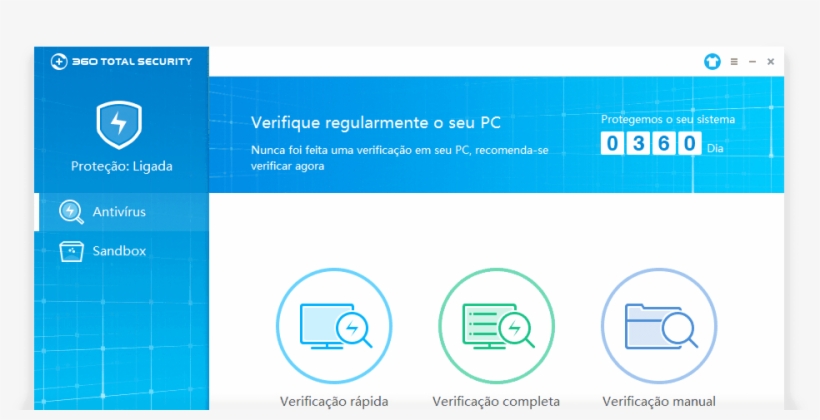Close the 360 Total Security window
This screenshot has width=820, height=420.
tap(770, 62)
